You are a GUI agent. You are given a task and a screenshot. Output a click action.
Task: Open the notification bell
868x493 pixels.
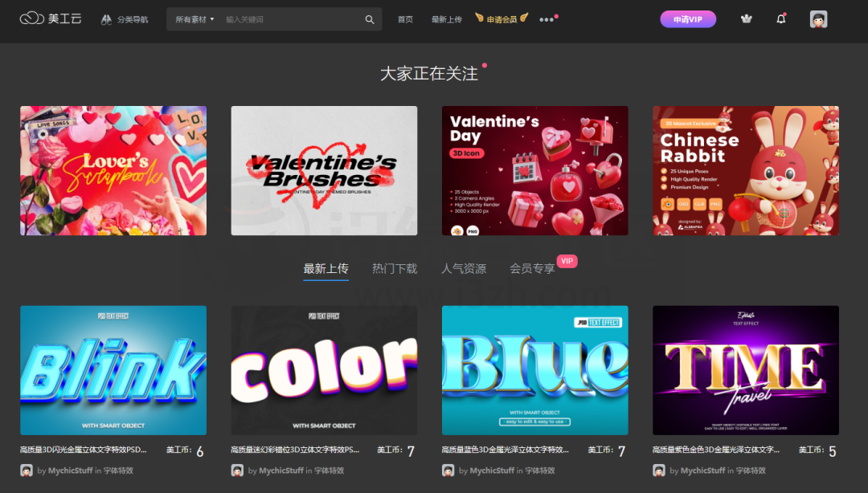pyautogui.click(x=780, y=18)
